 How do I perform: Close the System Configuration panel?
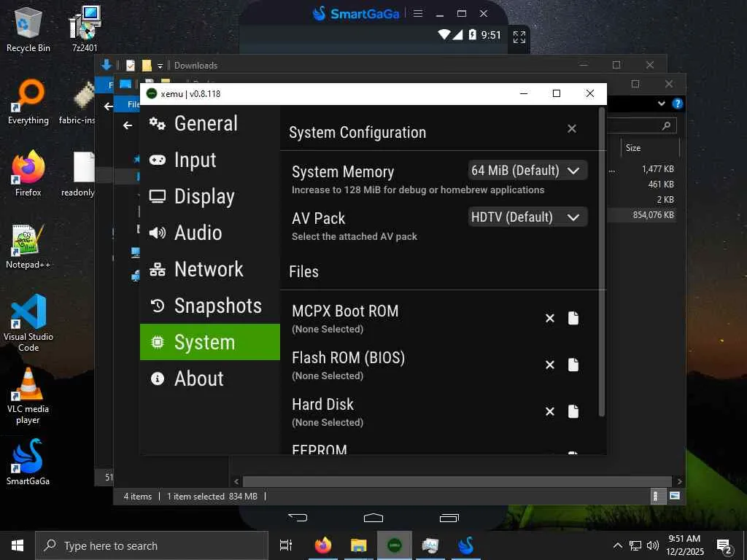point(572,128)
